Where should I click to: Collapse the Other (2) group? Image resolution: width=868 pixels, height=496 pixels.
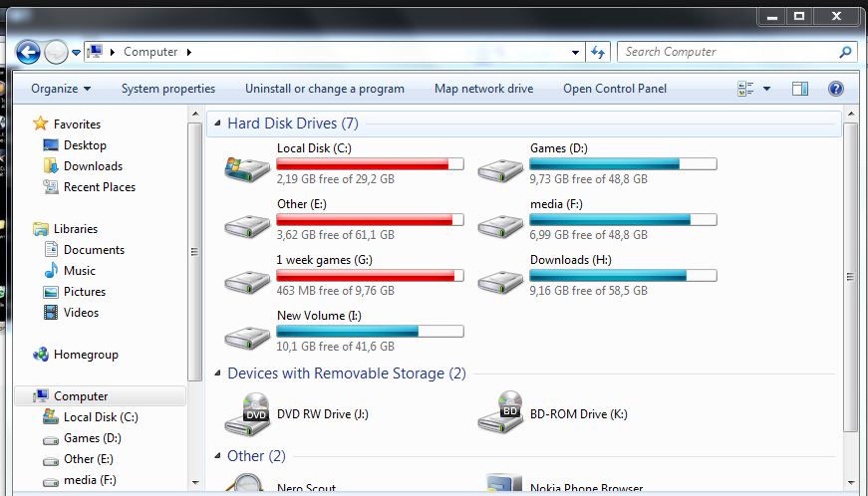click(217, 455)
